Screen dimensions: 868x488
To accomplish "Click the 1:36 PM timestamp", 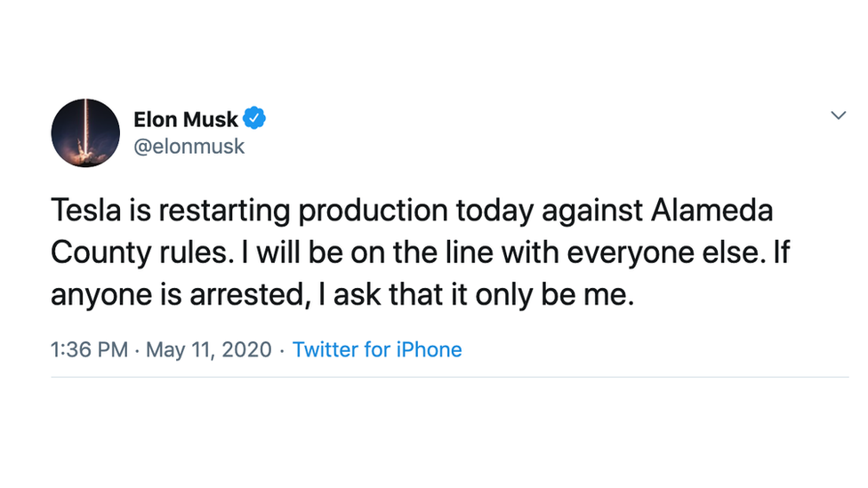I will tap(90, 349).
